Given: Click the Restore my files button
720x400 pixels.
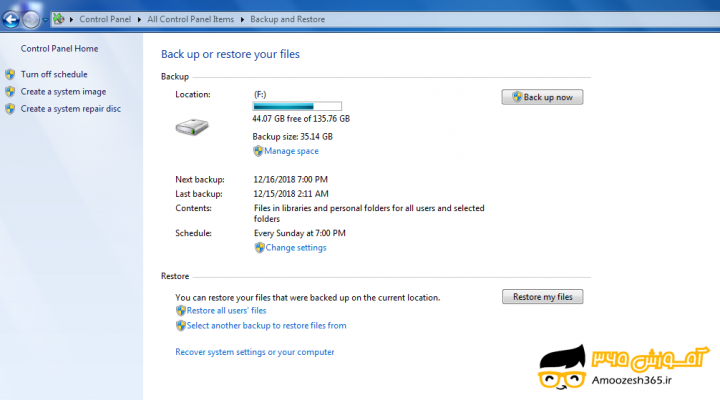Looking at the screenshot, I should coord(543,297).
